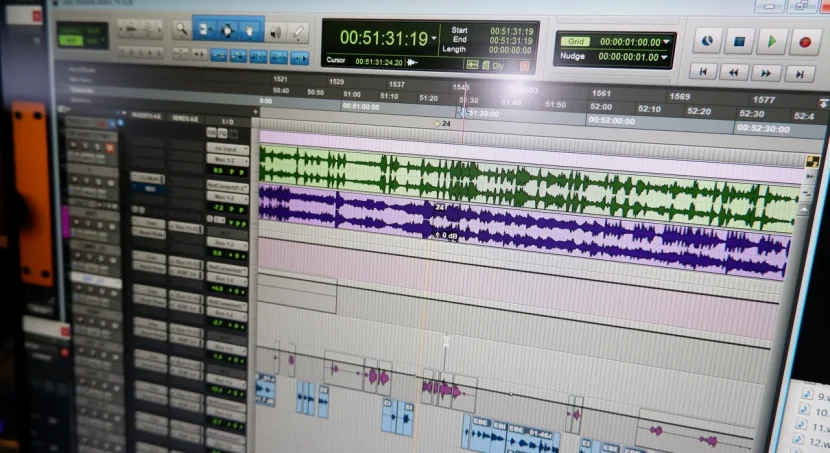Click the Rewind transport button
The height and width of the screenshot is (453, 830).
tap(734, 72)
